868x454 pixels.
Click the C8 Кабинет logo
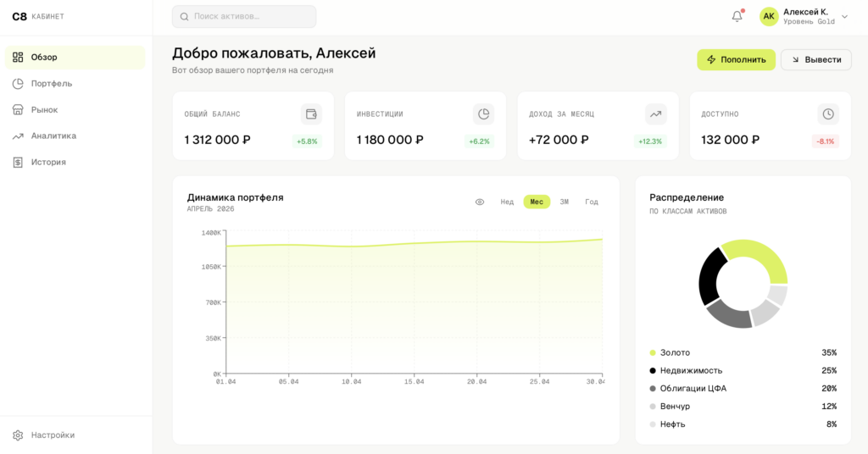(x=38, y=16)
